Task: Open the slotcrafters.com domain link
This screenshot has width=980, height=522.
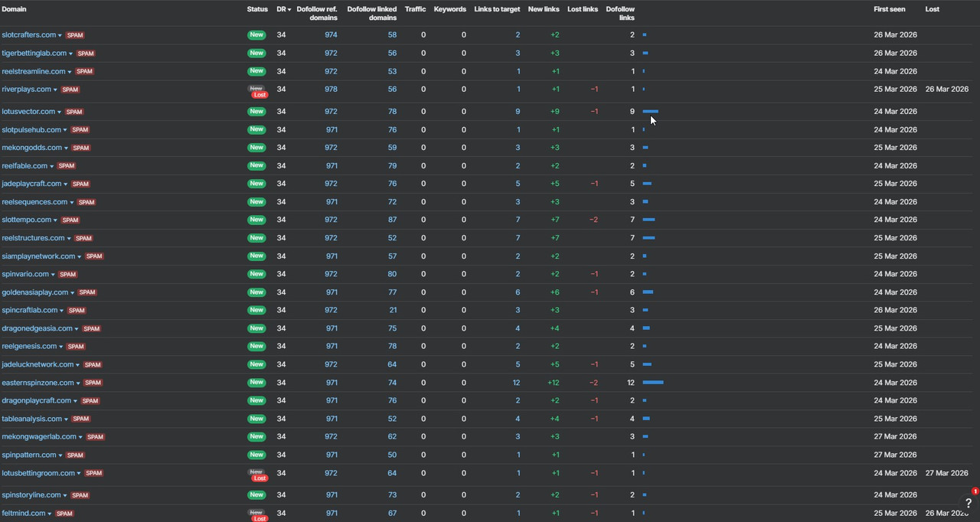Action: point(29,35)
